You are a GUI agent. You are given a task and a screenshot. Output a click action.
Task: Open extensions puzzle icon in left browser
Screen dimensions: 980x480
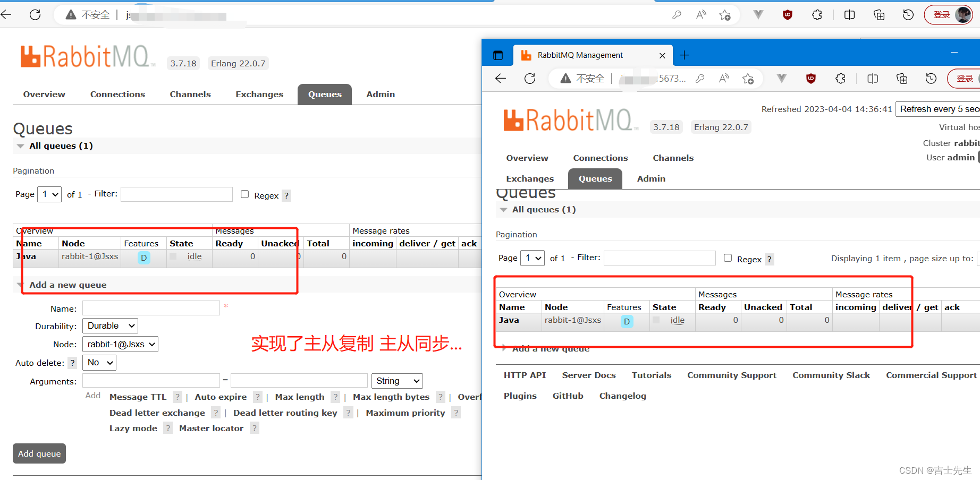click(x=817, y=15)
